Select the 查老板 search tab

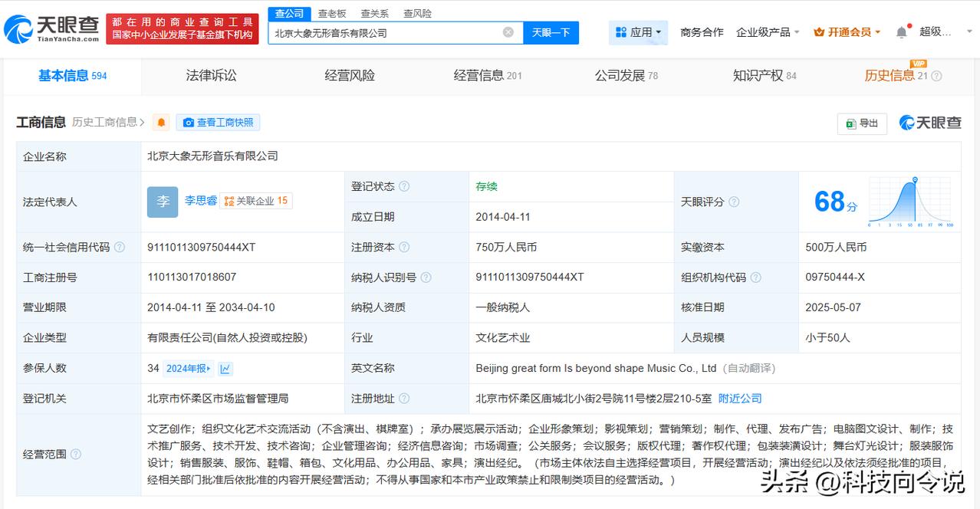tap(332, 14)
